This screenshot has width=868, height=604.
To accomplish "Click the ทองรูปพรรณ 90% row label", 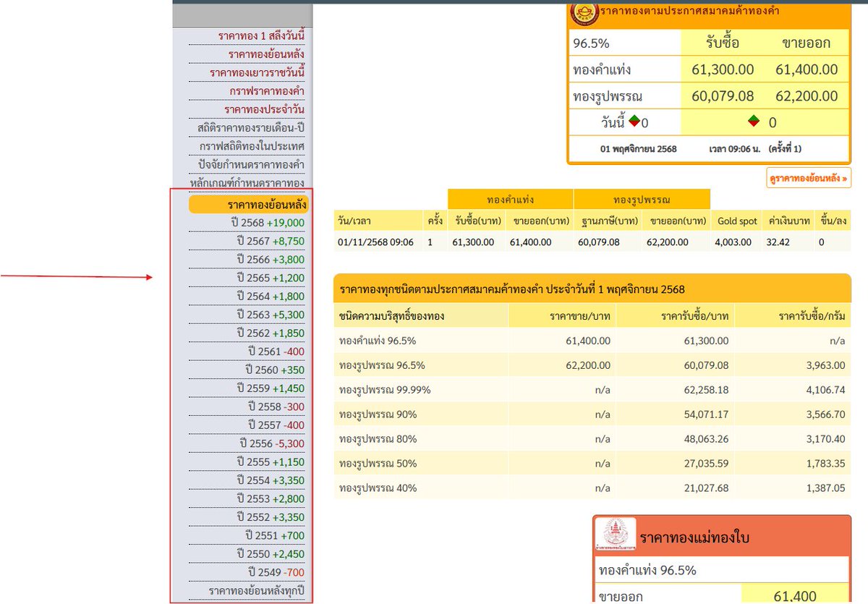I will (378, 414).
